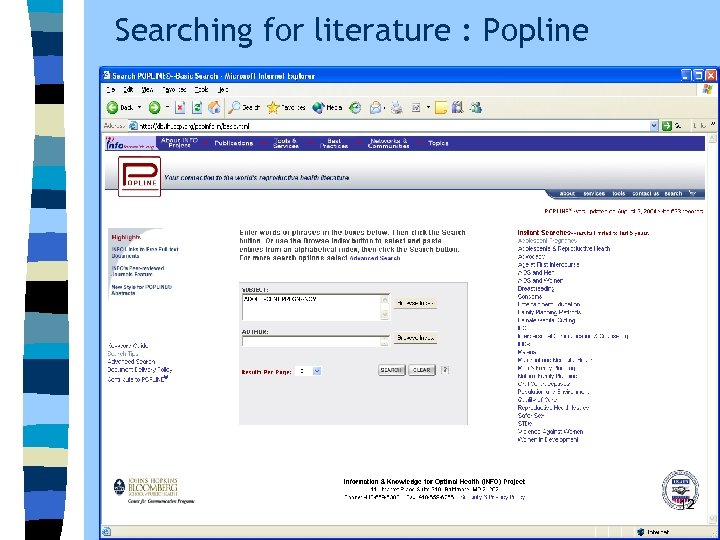Click the Messenger people toolbar icon
Screen dimensions: 720x540
476,107
